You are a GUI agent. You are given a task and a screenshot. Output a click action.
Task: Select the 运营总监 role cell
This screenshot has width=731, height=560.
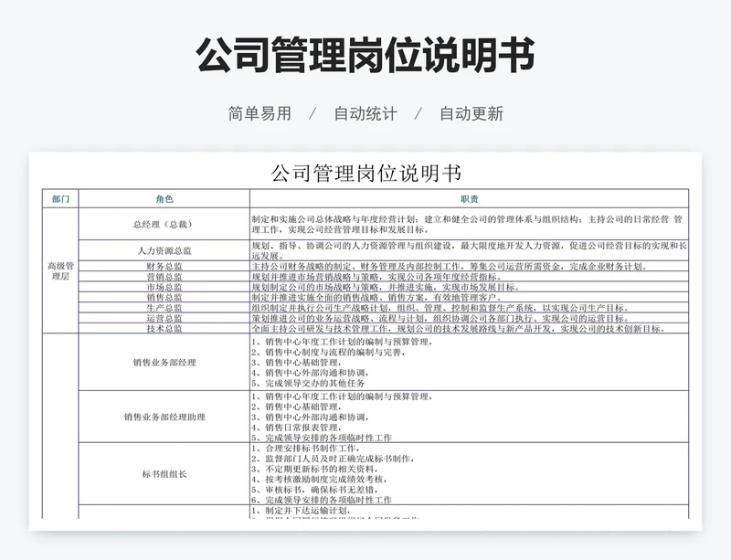pos(164,318)
